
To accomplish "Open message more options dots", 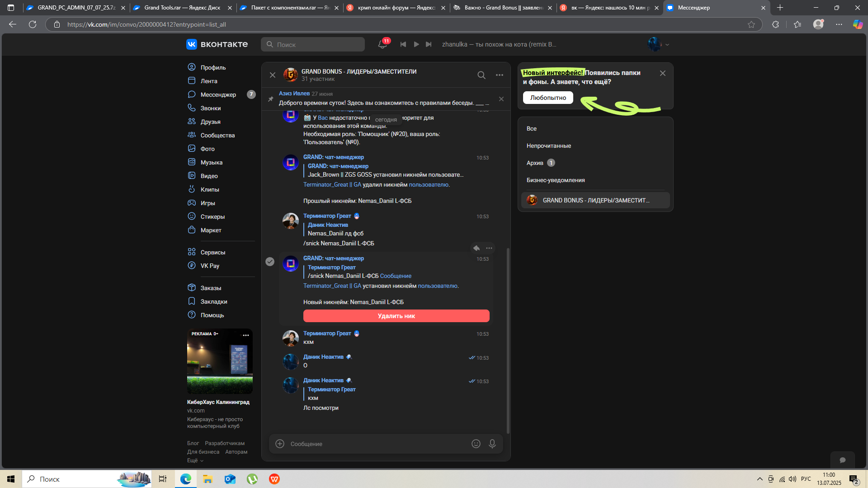I will coord(489,248).
